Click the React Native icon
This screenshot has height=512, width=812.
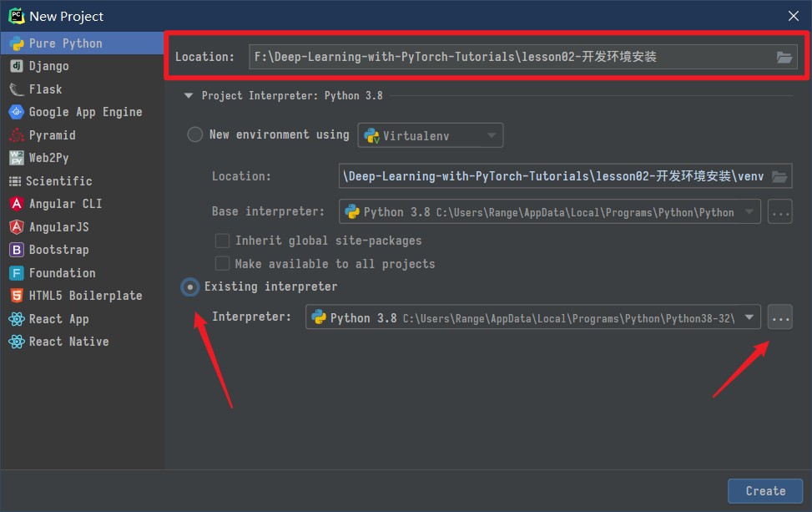click(17, 342)
